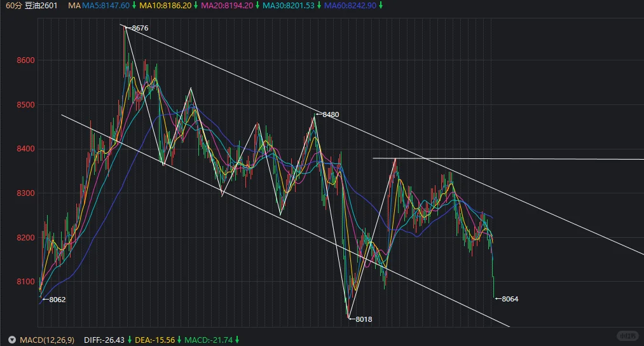This screenshot has width=644, height=346.
Task: Click the MACD(12,26,9) indicator title
Action: click(47, 340)
